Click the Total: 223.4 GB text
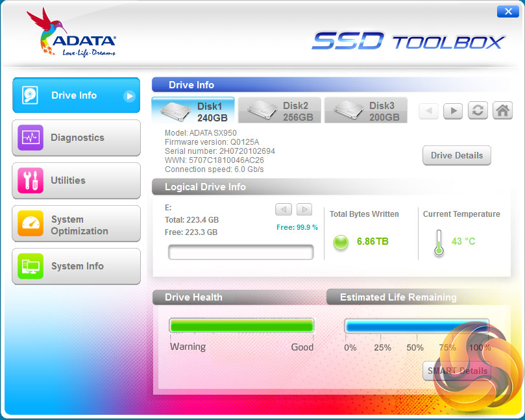Image resolution: width=525 pixels, height=420 pixels. tap(191, 219)
